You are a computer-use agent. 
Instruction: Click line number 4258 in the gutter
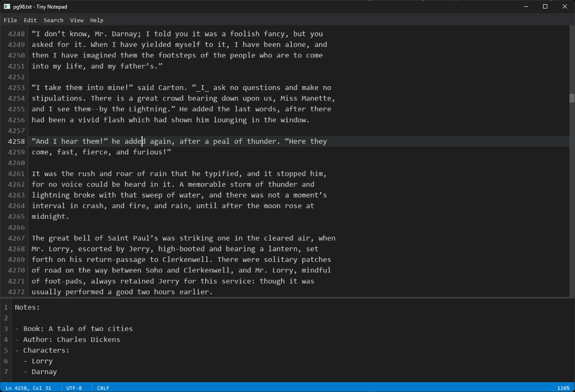point(16,141)
